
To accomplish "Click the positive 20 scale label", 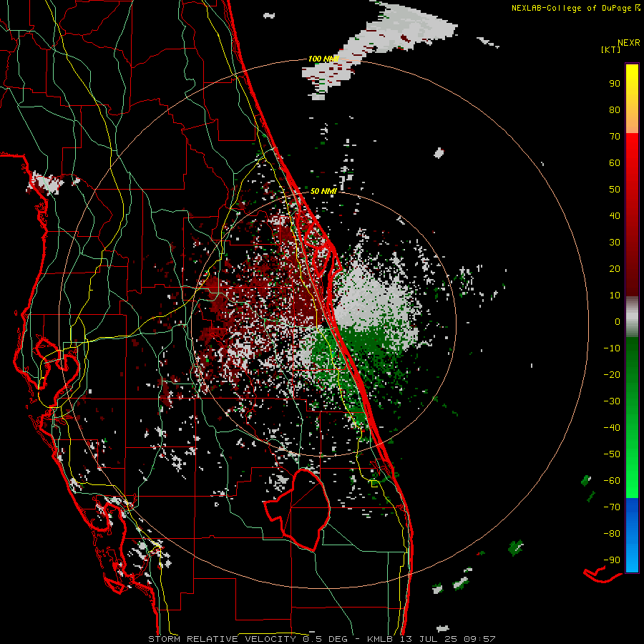I will [x=615, y=268].
